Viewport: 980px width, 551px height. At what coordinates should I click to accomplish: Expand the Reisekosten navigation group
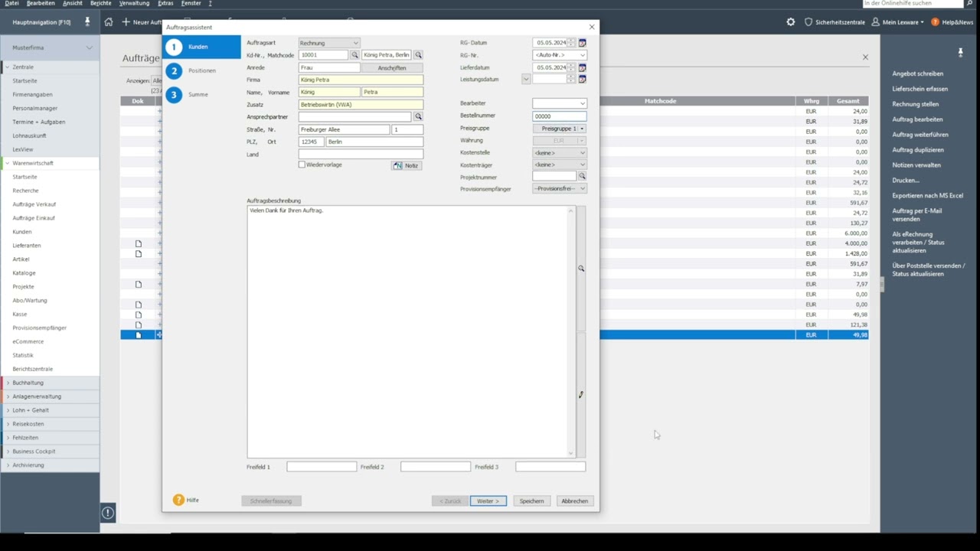pyautogui.click(x=8, y=424)
